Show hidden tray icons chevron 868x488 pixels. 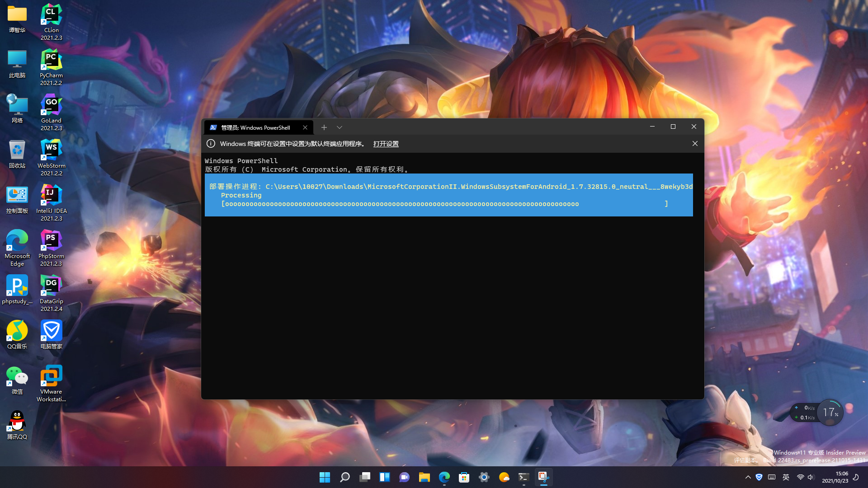click(x=748, y=477)
